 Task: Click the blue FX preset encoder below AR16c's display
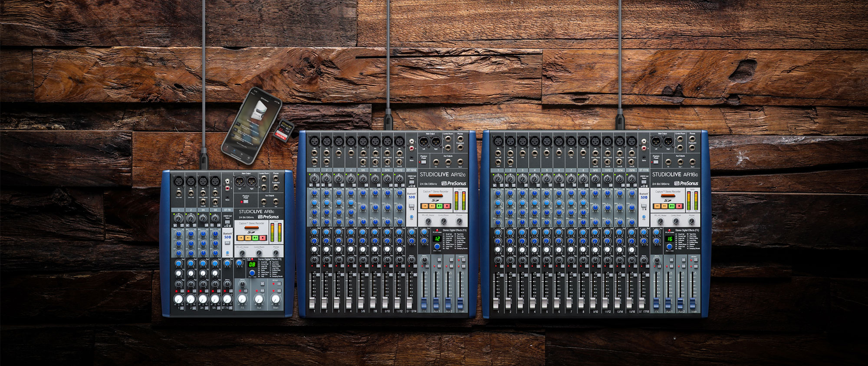[670, 247]
